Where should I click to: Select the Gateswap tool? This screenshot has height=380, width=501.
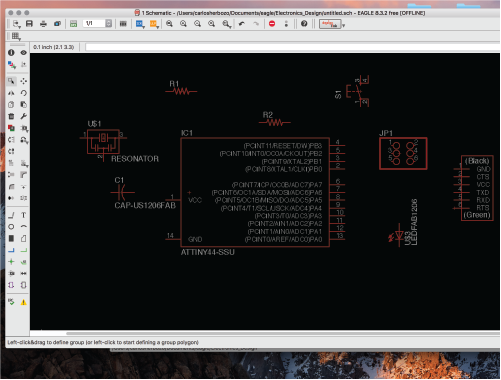pyautogui.click(x=11, y=151)
